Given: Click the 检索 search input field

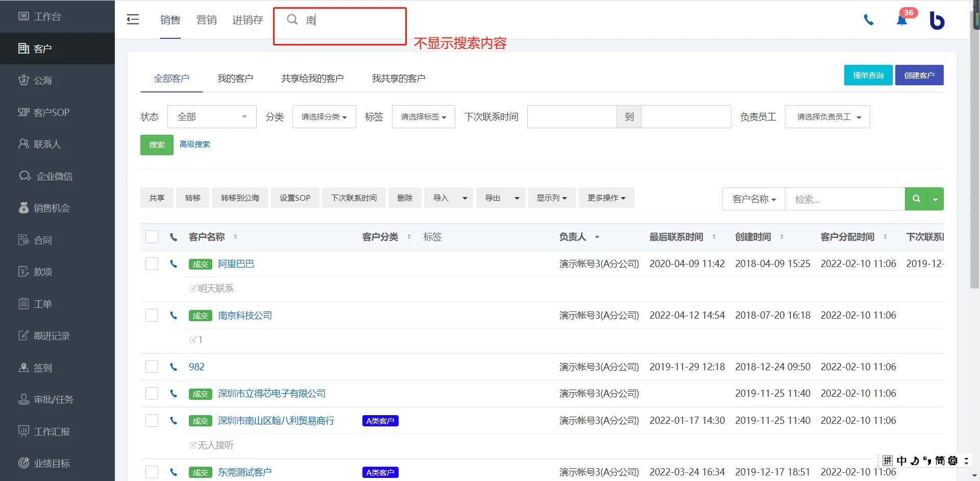Looking at the screenshot, I should [845, 199].
